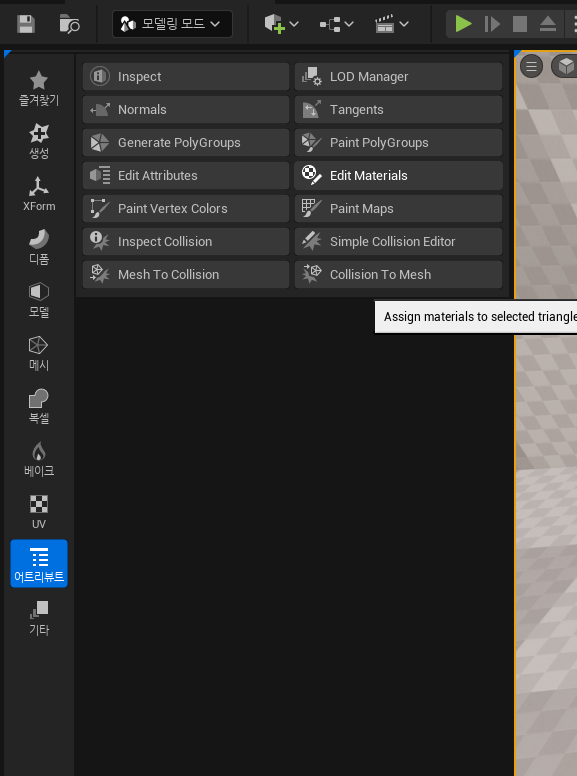Open the Blueprints node dropdown
Viewport: 577px width, 776px height.
click(337, 24)
